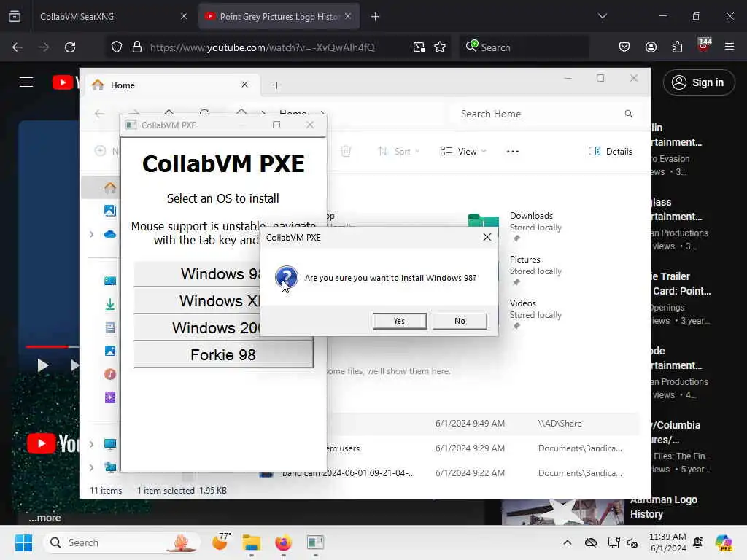
Task: Click Yes to install Windows 98
Action: tap(399, 321)
